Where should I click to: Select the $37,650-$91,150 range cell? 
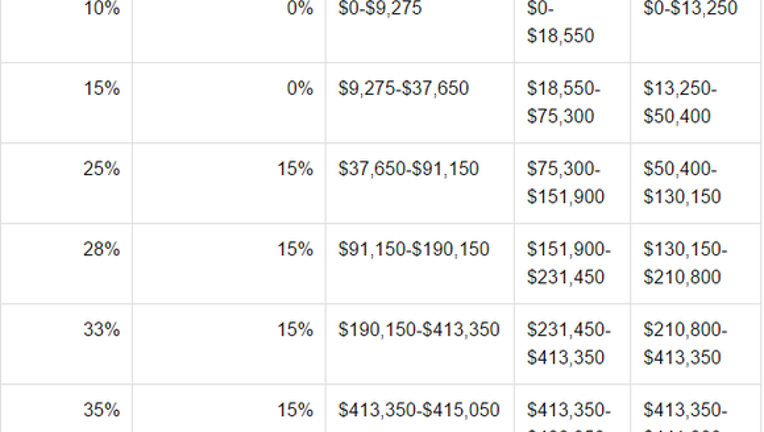pos(420,183)
